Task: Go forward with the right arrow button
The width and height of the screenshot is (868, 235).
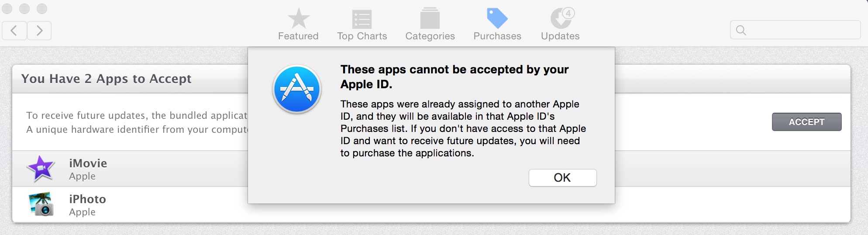Action: coord(39,31)
